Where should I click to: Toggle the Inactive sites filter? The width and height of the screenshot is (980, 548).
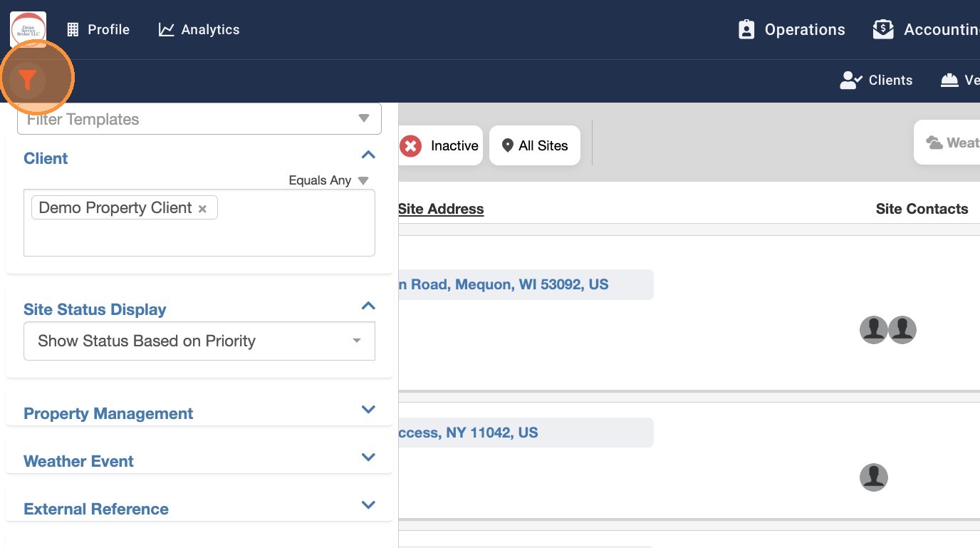point(440,145)
